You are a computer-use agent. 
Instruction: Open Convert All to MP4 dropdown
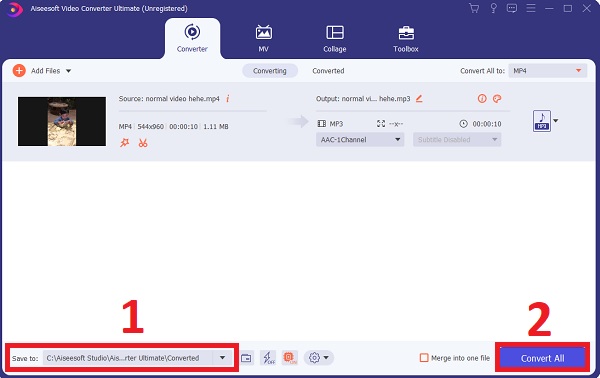tap(548, 71)
